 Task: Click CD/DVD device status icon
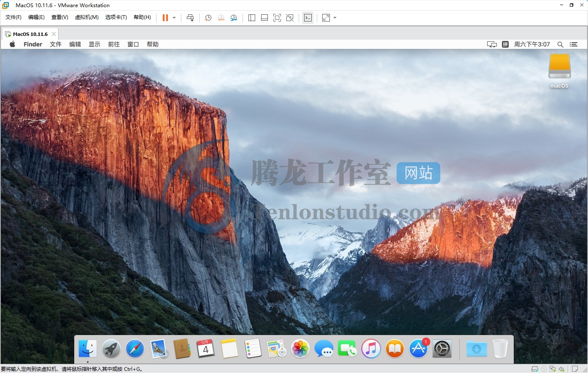point(544,369)
